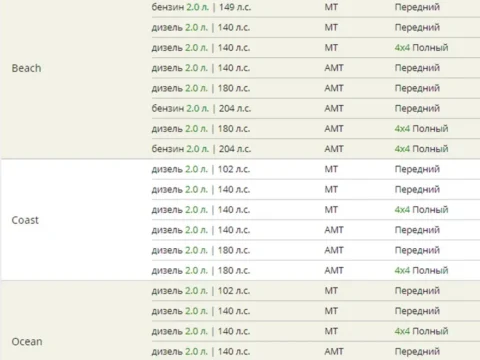Image resolution: width=480 pixels, height=360 pixels.
Task: Click 'МТ' in the 149 л.с. row
Action: (x=331, y=7)
